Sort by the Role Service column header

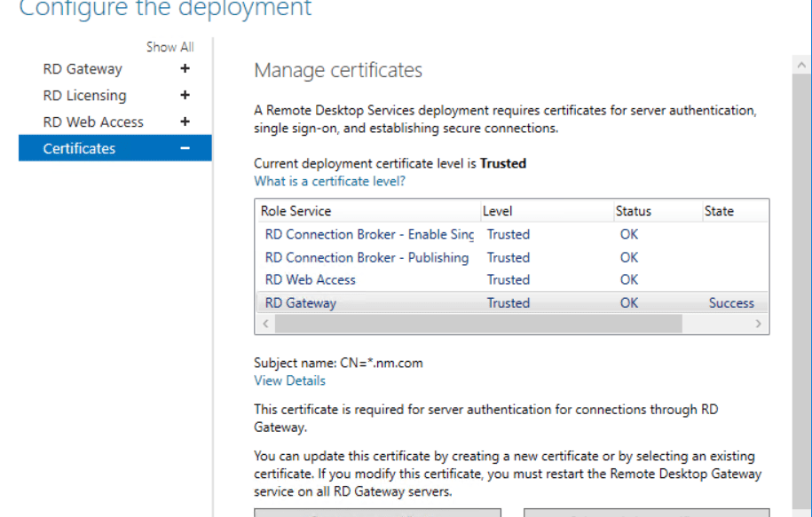click(x=296, y=211)
